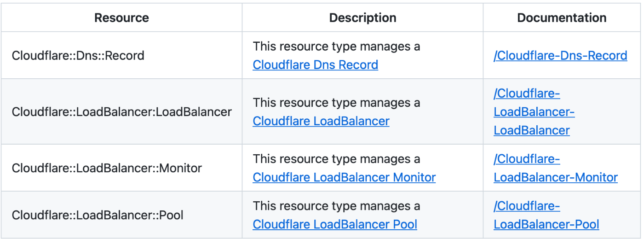
Task: Click empty space beside Cloudflare::Dns::Record resource name
Action: click(x=193, y=56)
